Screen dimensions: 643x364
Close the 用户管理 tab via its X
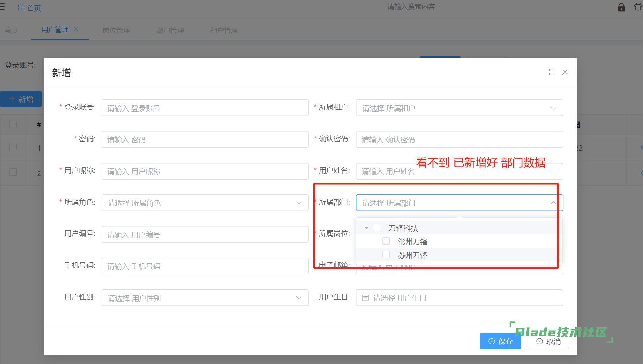click(76, 30)
